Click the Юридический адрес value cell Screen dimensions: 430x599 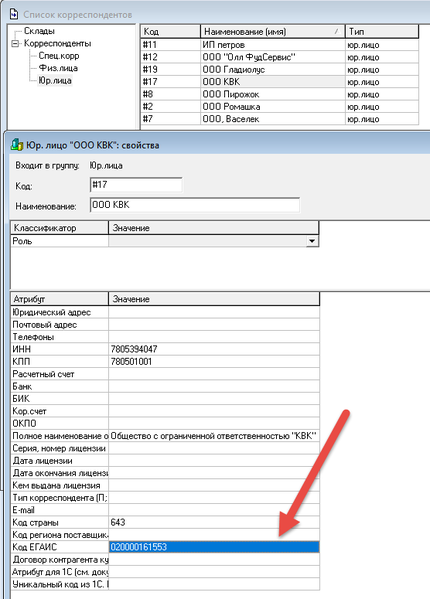[214, 312]
